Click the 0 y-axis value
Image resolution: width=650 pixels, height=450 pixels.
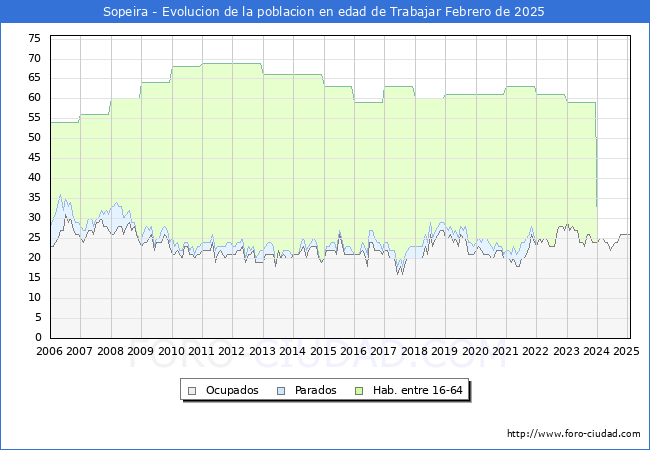point(38,337)
